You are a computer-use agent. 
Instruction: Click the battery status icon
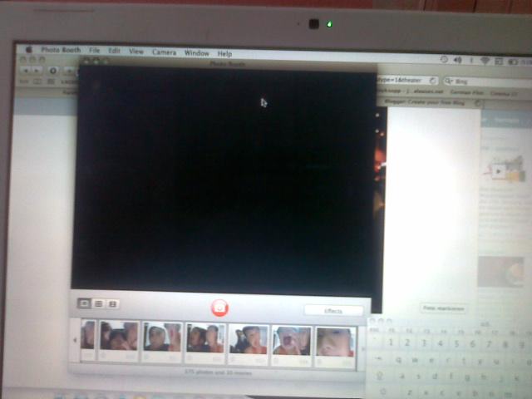pyautogui.click(x=513, y=62)
